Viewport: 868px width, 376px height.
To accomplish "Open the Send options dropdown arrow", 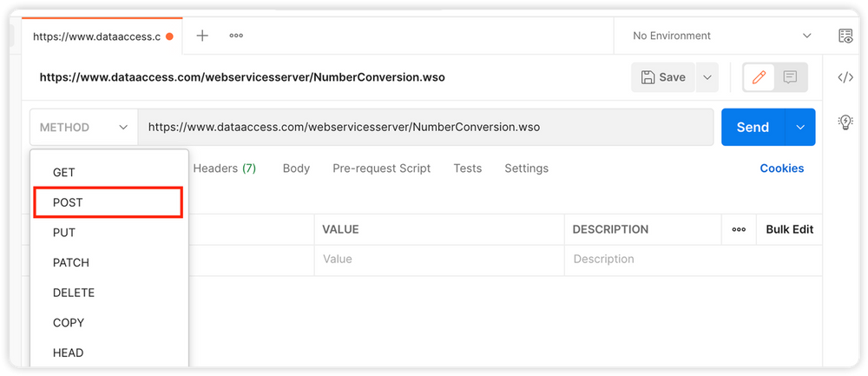I will point(799,127).
